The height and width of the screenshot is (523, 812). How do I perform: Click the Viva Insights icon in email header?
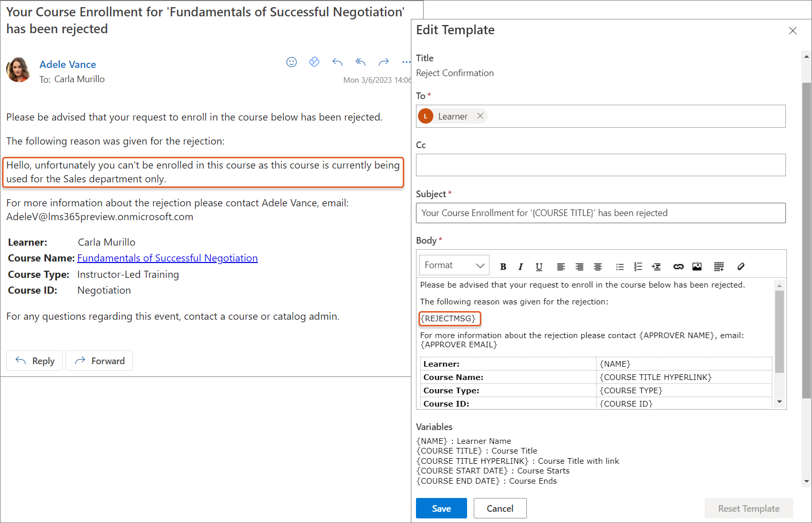coord(314,62)
